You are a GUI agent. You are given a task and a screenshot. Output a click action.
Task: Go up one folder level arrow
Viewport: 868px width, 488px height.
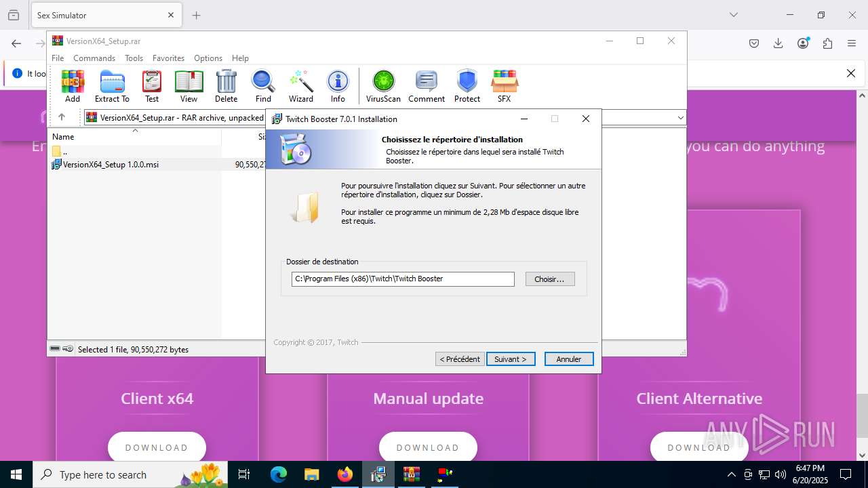61,117
